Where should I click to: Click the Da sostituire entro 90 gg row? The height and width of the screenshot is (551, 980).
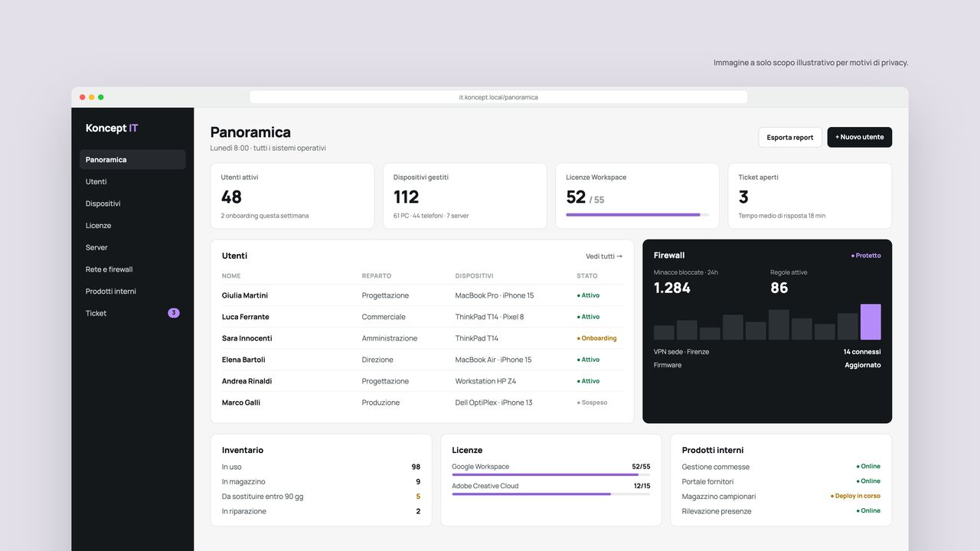322,497
